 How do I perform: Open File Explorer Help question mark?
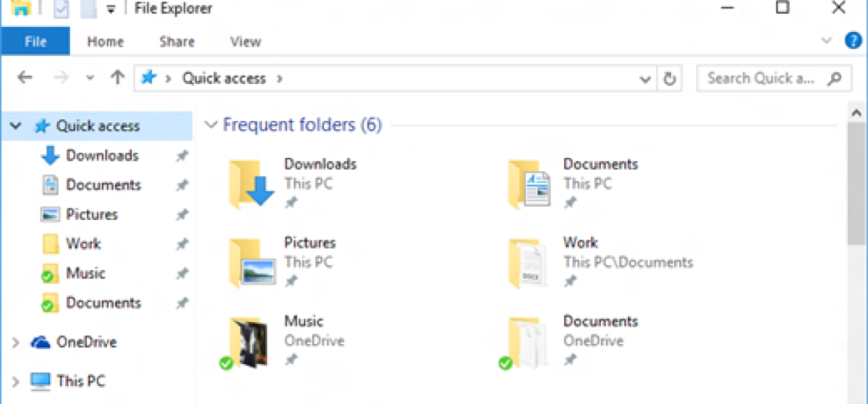[x=854, y=41]
